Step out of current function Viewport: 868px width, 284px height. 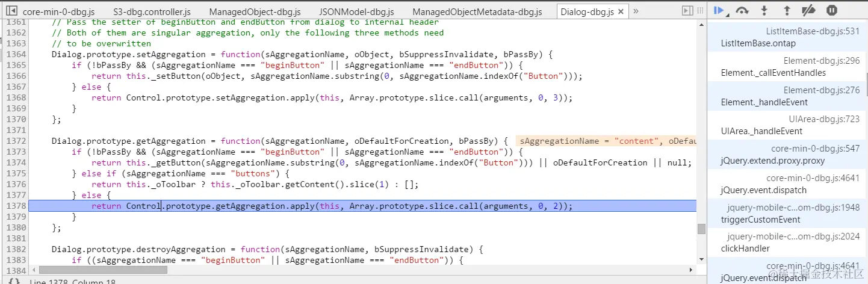(x=787, y=11)
